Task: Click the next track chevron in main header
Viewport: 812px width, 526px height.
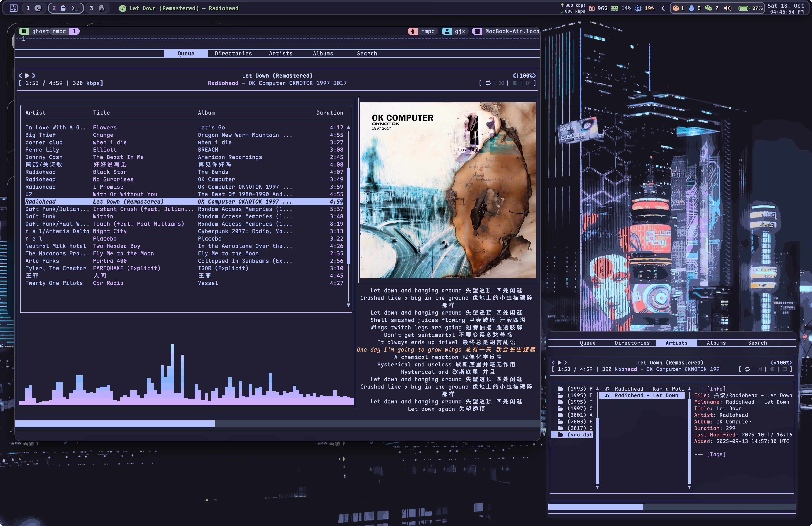Action: coord(34,76)
